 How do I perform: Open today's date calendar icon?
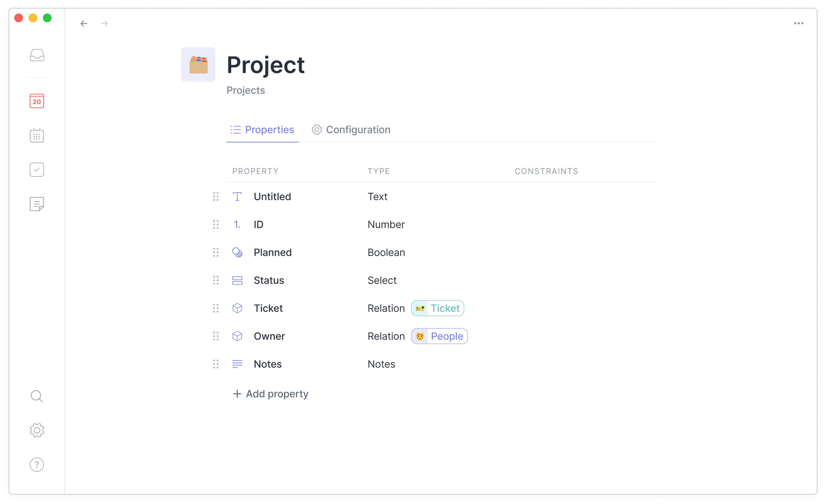[x=37, y=101]
